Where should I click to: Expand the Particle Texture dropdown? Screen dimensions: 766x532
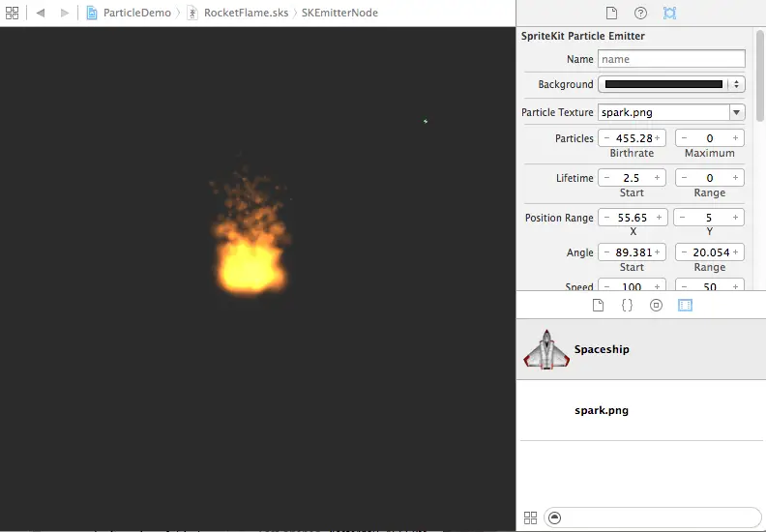[x=736, y=112]
